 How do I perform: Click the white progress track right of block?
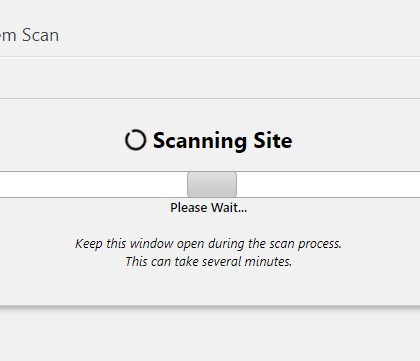click(328, 185)
